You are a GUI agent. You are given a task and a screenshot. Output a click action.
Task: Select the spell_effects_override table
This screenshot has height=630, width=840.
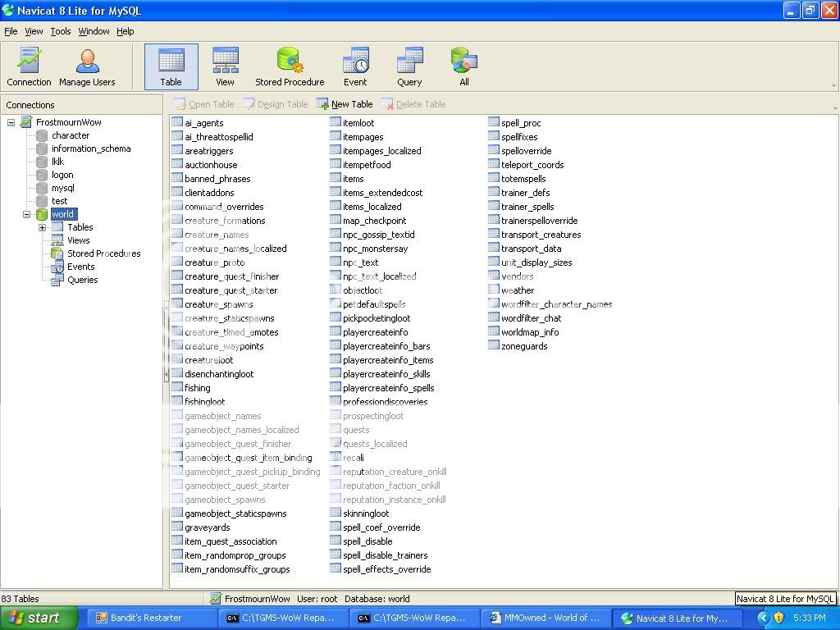387,569
